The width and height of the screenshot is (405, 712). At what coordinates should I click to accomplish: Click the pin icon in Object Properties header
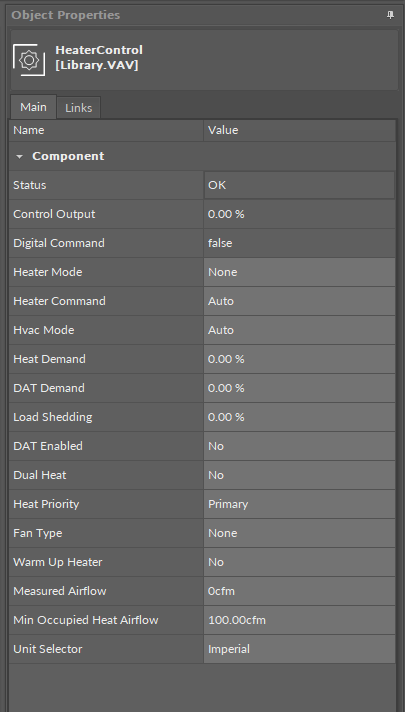[390, 15]
